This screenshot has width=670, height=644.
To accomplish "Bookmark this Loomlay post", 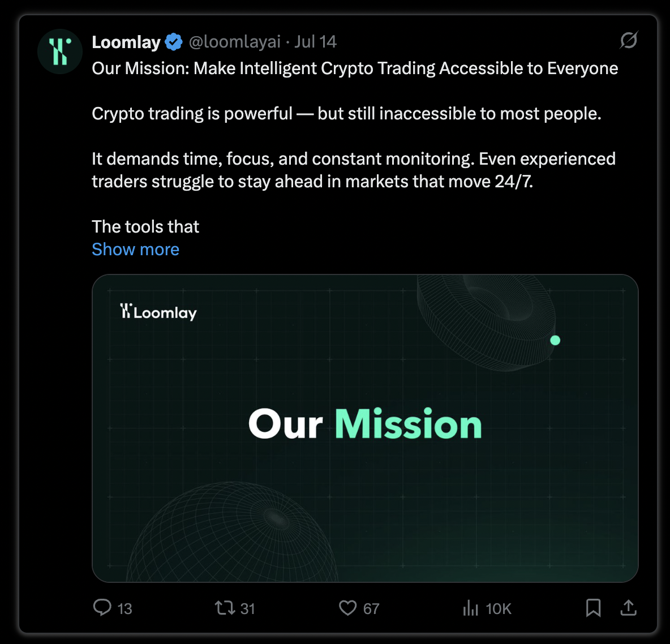I will (593, 607).
